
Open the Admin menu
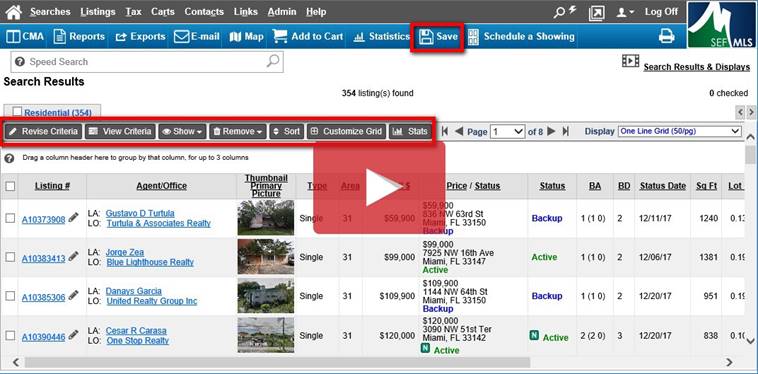click(x=282, y=12)
